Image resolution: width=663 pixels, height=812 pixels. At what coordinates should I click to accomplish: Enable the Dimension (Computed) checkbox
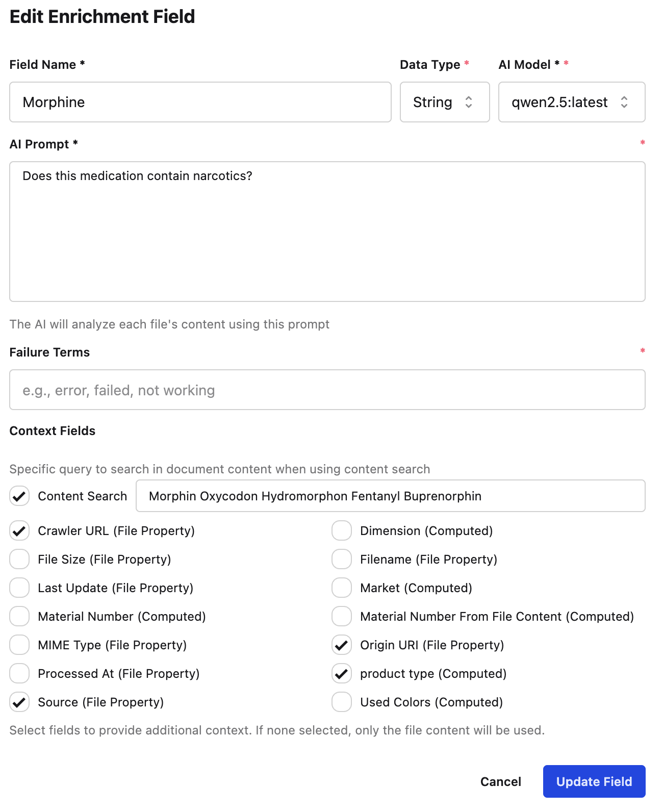(341, 530)
